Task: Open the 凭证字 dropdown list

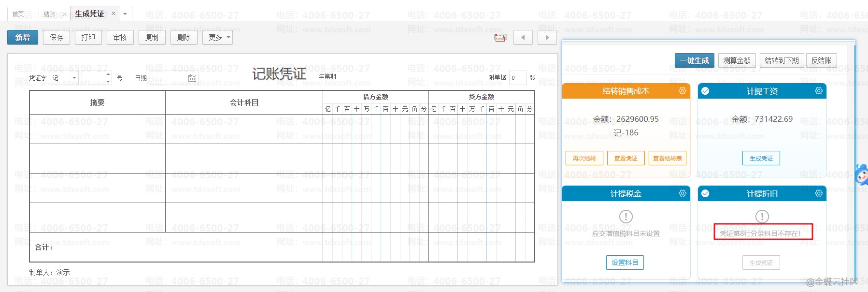Action: pos(74,78)
